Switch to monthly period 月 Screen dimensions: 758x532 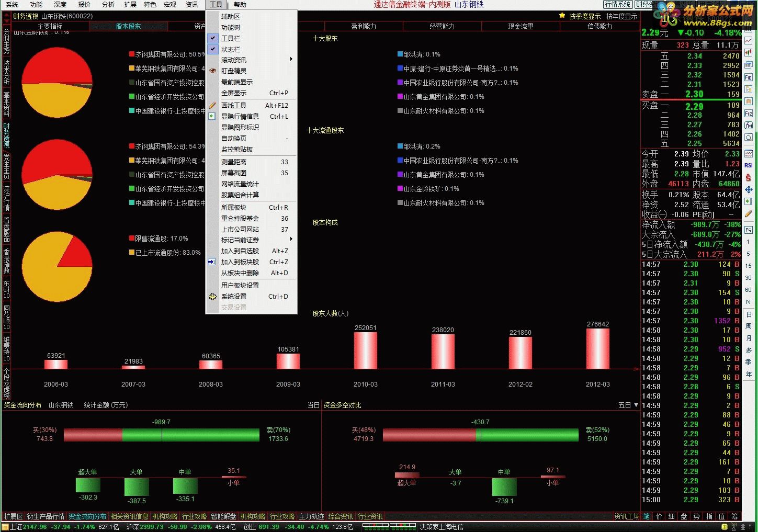749,338
